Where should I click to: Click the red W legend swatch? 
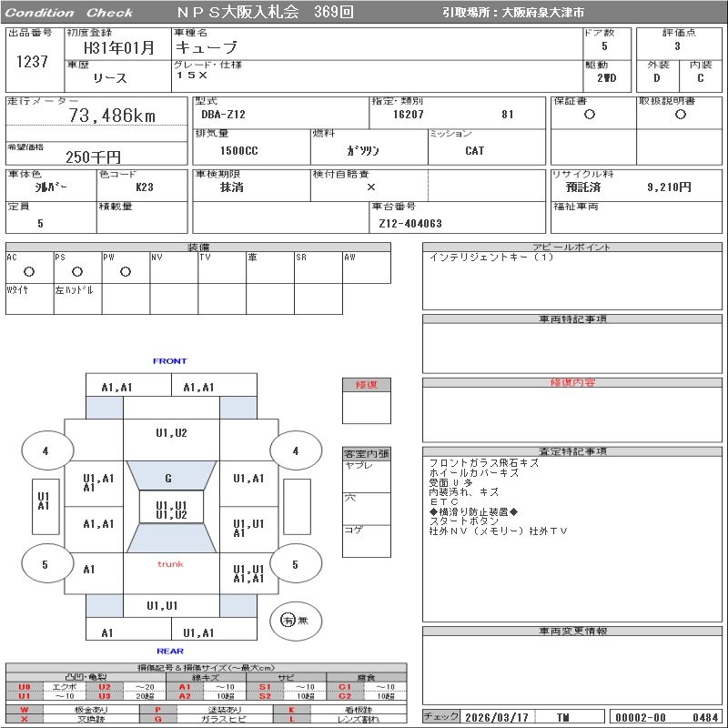[24, 709]
